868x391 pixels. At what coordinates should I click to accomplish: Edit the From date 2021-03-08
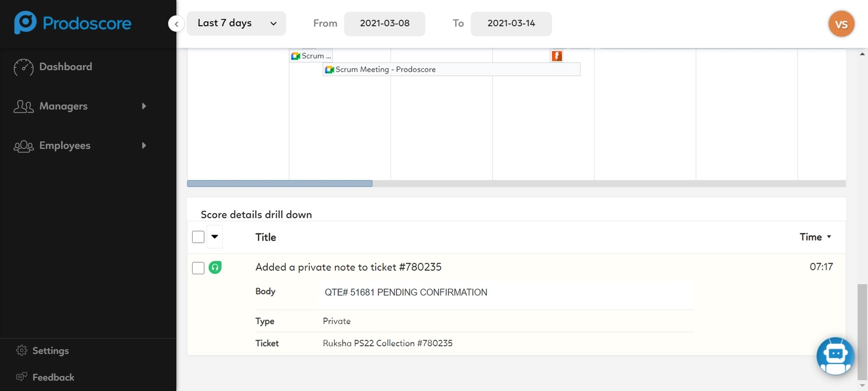pos(385,23)
